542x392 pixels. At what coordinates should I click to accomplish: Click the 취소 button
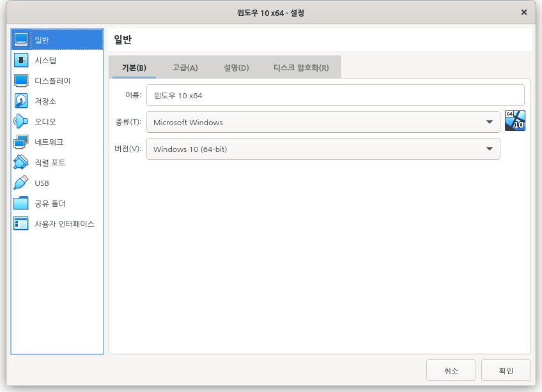coord(451,370)
